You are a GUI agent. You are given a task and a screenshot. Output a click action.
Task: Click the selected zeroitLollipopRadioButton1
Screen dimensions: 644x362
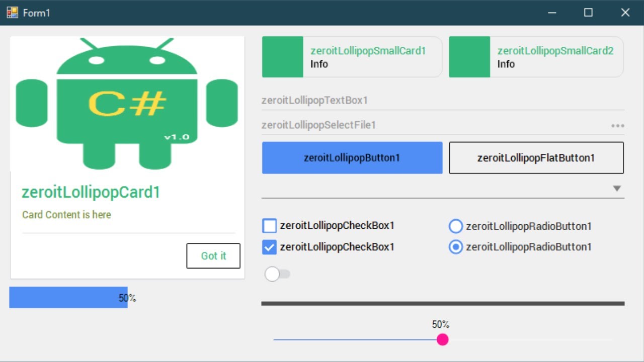point(455,247)
